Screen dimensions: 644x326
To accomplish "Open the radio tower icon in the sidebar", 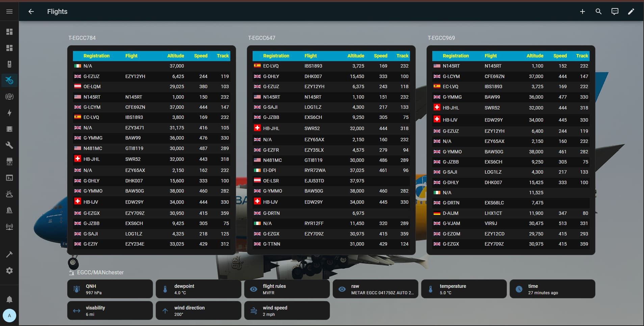I will coord(9,226).
